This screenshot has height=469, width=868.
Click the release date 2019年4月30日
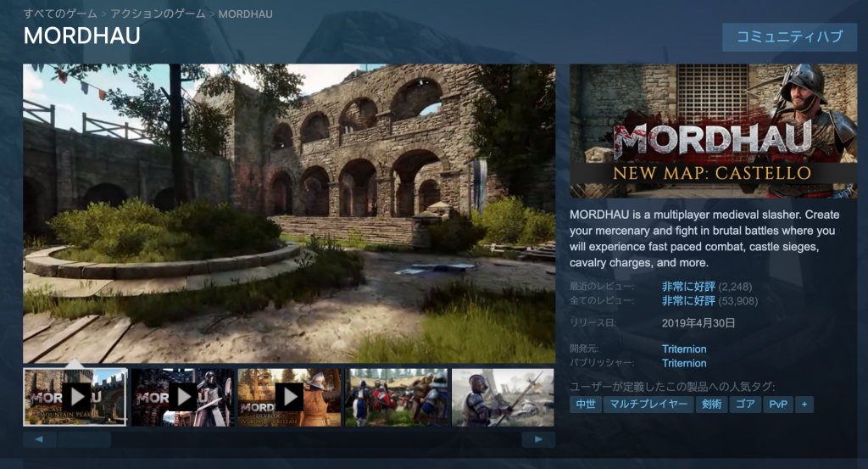[x=698, y=323]
